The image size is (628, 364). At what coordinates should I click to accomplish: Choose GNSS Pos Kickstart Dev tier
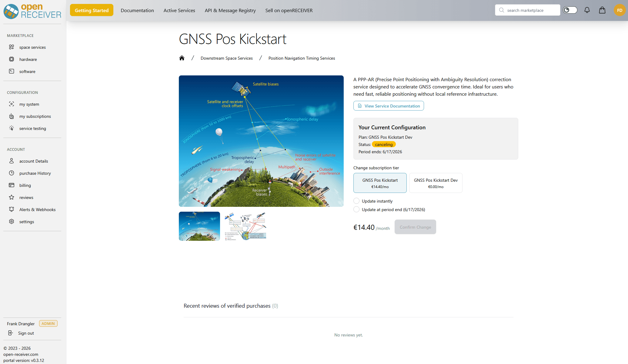click(436, 183)
